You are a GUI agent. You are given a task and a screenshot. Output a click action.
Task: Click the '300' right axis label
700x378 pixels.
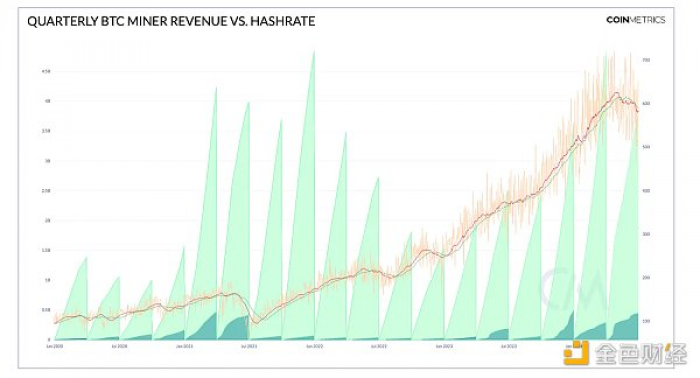click(x=646, y=234)
